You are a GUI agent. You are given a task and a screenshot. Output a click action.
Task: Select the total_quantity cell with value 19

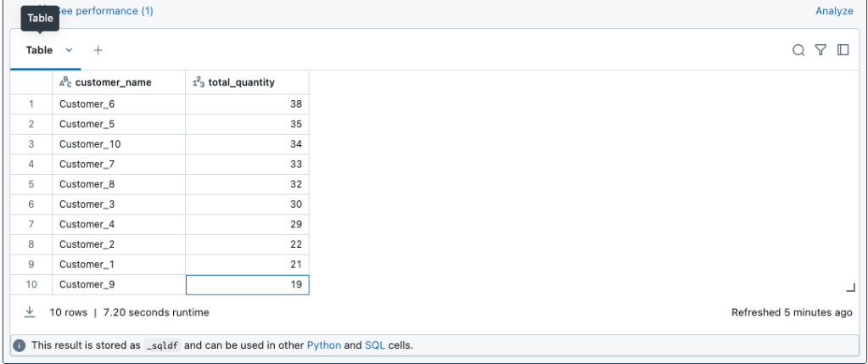point(247,285)
